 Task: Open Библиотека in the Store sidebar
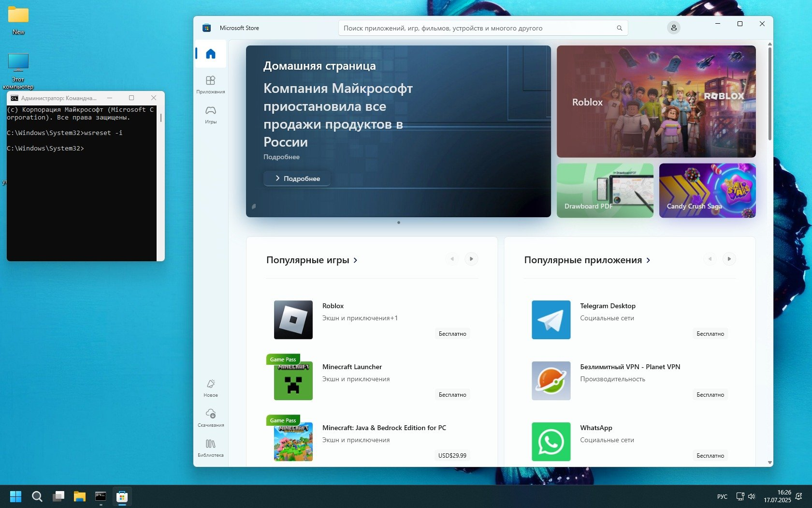click(211, 448)
